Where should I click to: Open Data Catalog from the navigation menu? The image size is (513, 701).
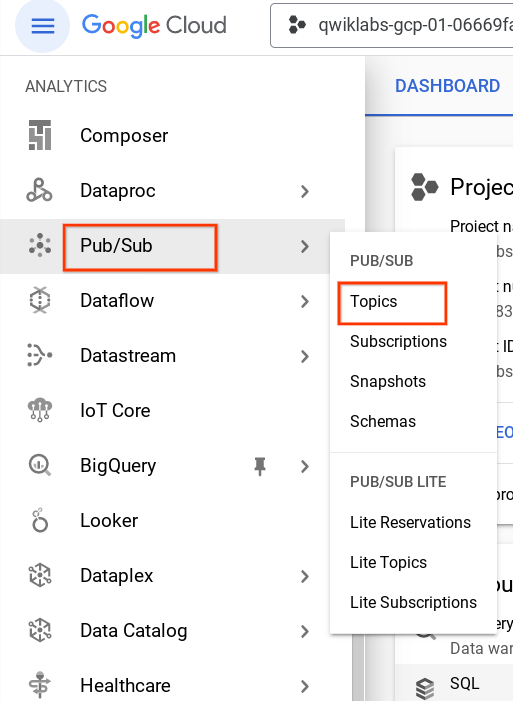133,630
